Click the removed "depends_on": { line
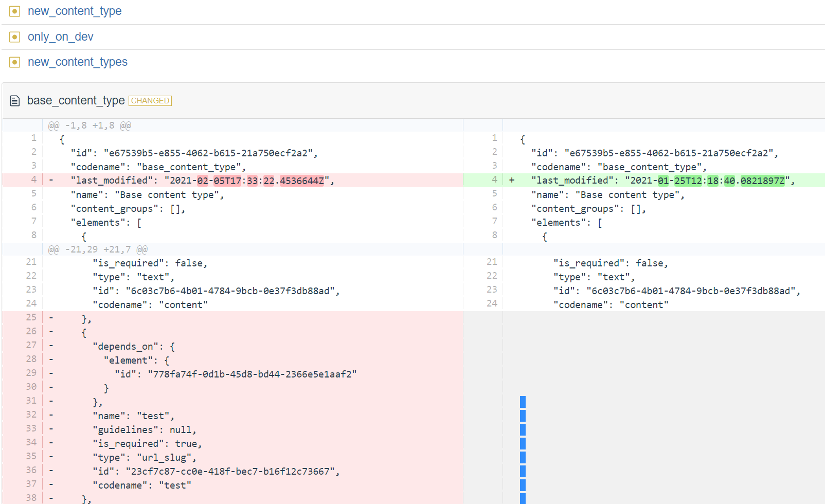 (x=134, y=347)
